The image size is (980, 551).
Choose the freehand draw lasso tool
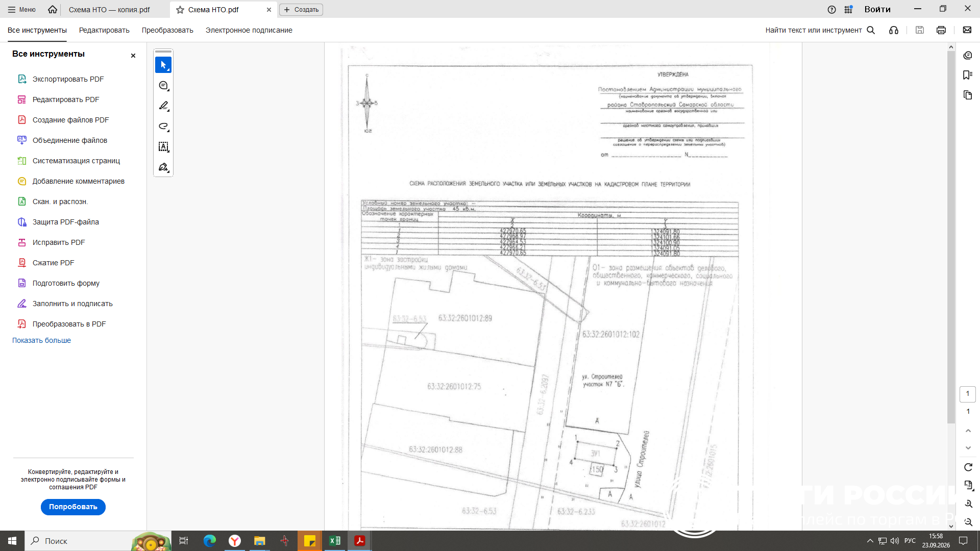click(163, 127)
